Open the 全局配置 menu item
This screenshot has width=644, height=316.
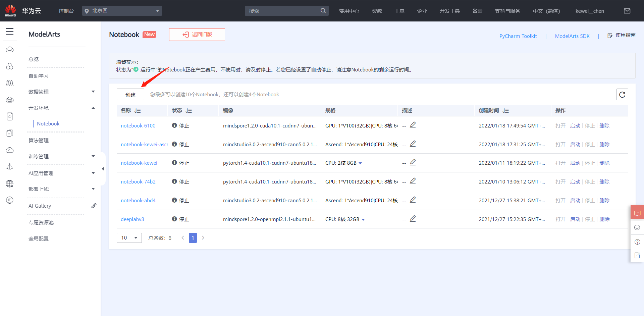click(39, 239)
